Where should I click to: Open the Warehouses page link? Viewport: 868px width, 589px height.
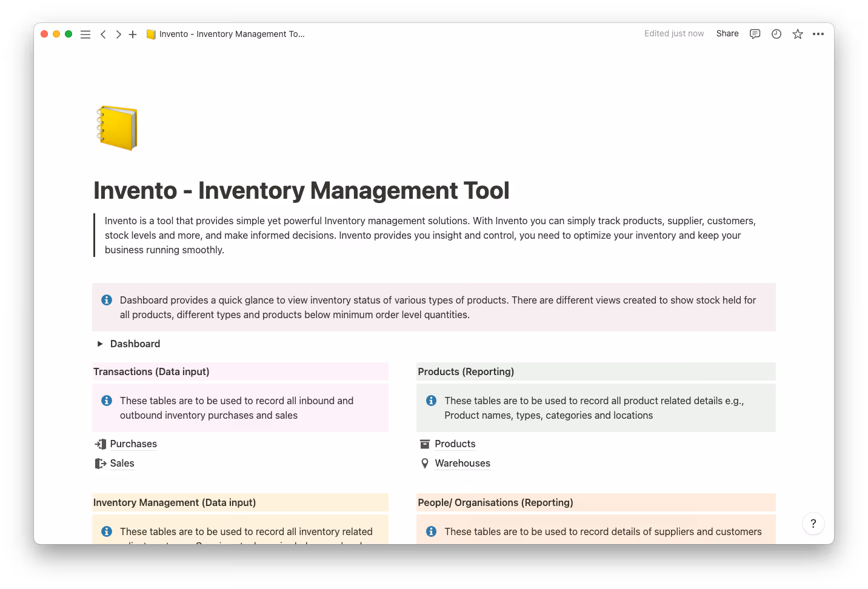click(x=462, y=464)
